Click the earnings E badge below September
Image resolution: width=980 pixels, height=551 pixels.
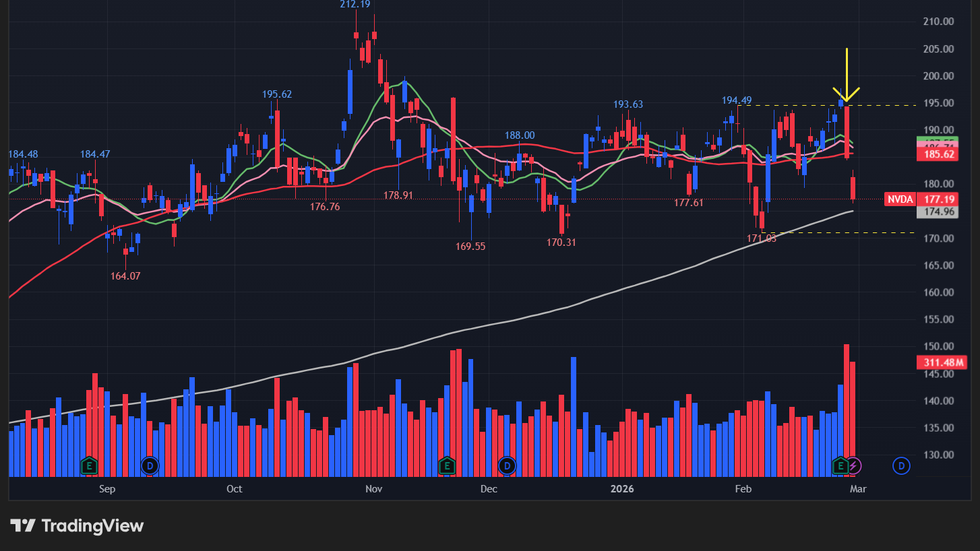pyautogui.click(x=88, y=465)
